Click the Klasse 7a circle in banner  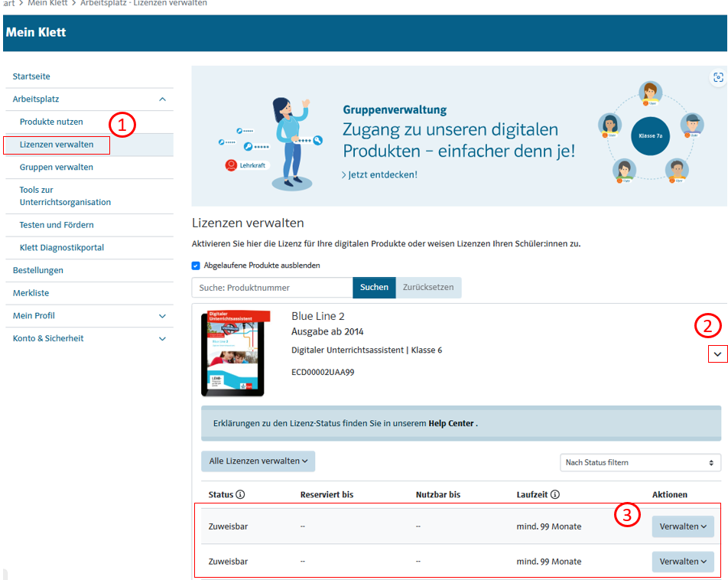pyautogui.click(x=651, y=135)
